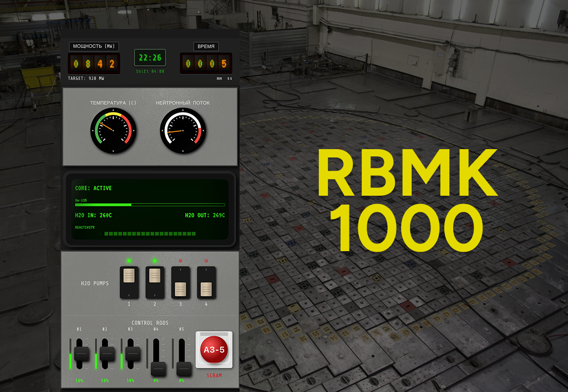Image resolution: width=568 pixels, height=392 pixels.
Task: Click 'H2O OUT: 269C' readout
Action: pyautogui.click(x=205, y=215)
